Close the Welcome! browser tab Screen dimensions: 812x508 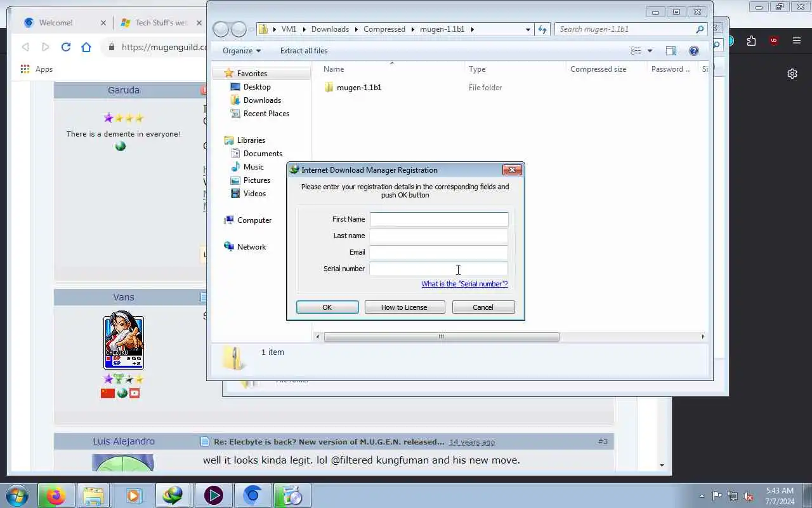click(x=103, y=23)
